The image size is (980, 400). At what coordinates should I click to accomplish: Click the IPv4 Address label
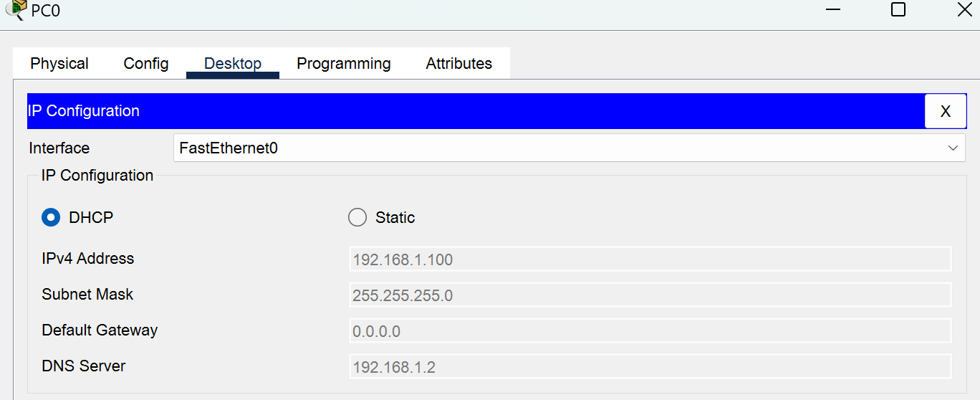coord(88,259)
